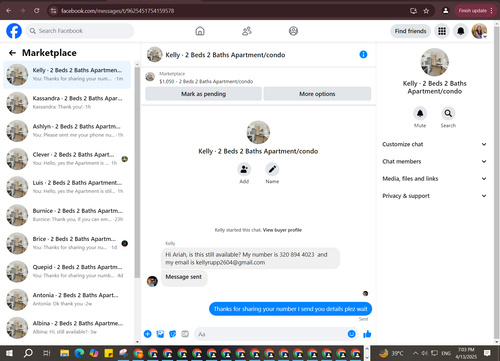Click the browser address bar URL
This screenshot has width=500, height=361.
coord(117,11)
